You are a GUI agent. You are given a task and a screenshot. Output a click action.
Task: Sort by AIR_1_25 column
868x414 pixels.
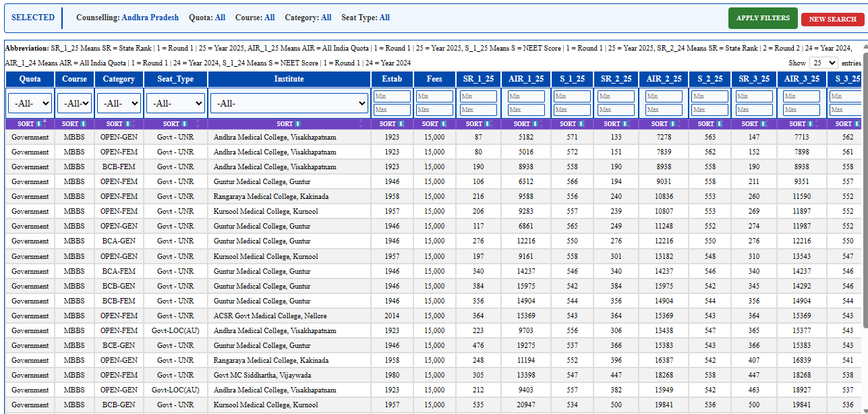click(526, 124)
